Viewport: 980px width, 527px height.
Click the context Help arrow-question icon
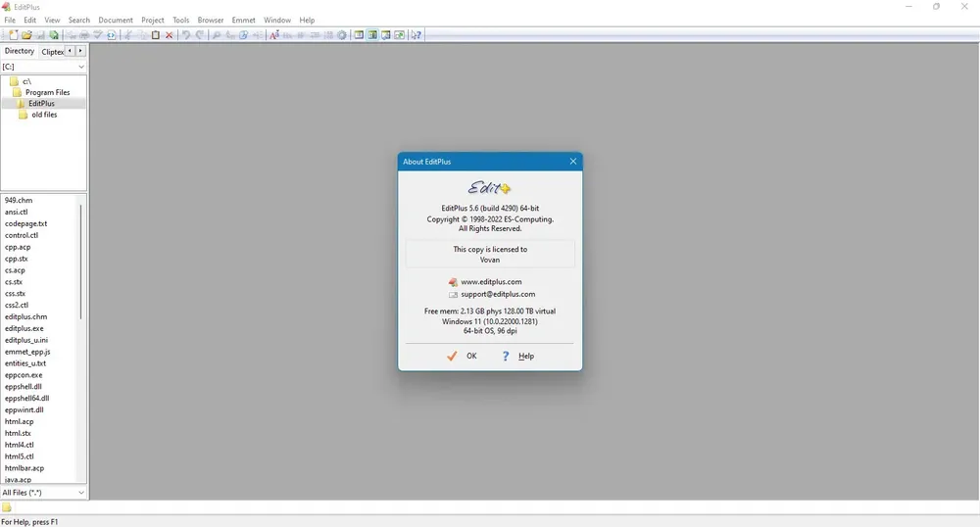(x=416, y=35)
